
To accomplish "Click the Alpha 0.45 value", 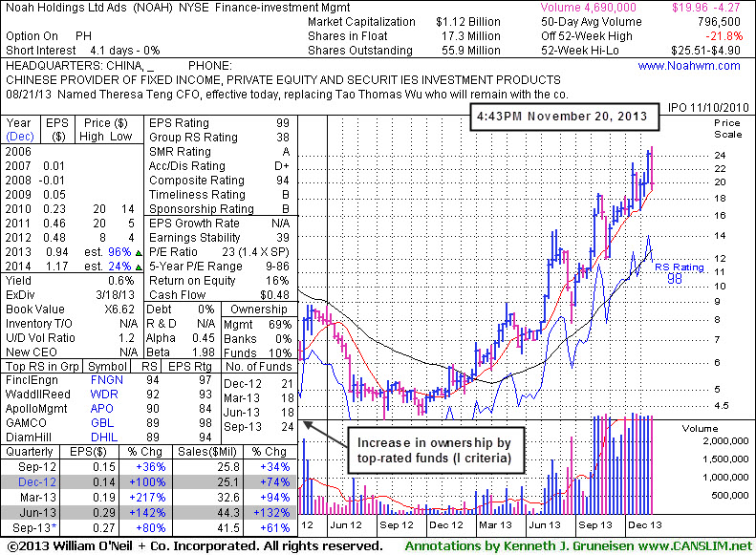I will click(x=204, y=338).
